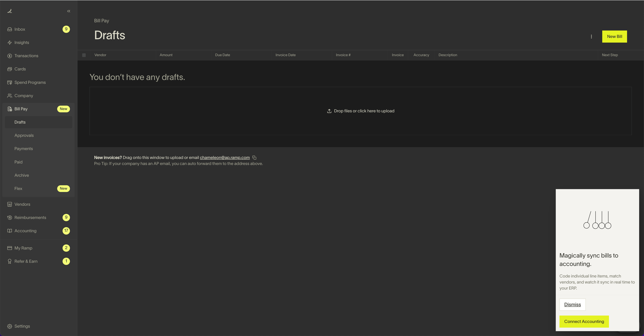The width and height of the screenshot is (644, 336).
Task: Click the Company people icon
Action: click(x=10, y=96)
